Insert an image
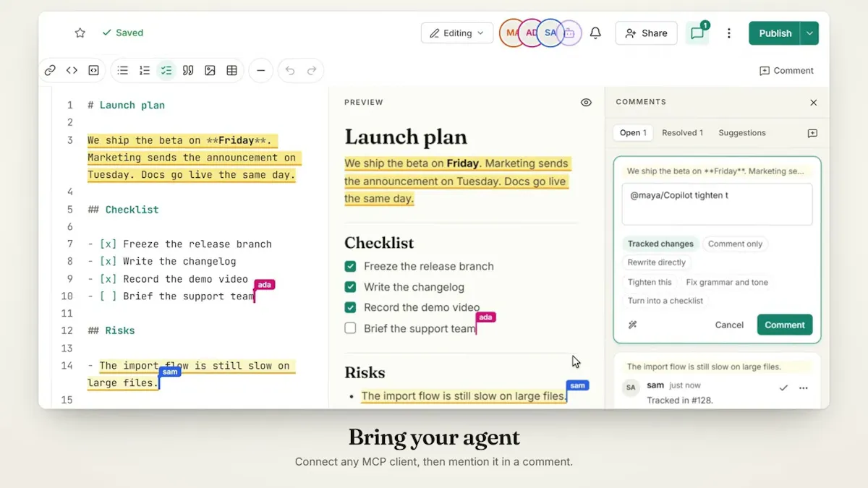868x488 pixels. (210, 70)
